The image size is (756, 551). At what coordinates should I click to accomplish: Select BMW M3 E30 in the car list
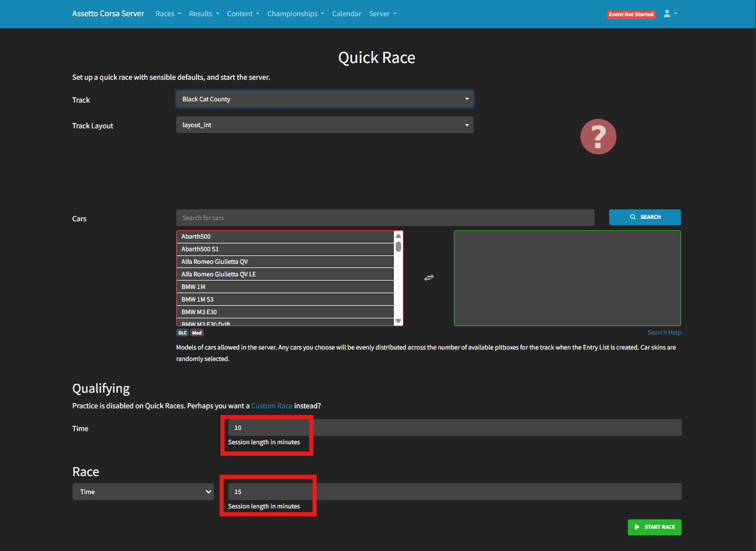coord(285,312)
